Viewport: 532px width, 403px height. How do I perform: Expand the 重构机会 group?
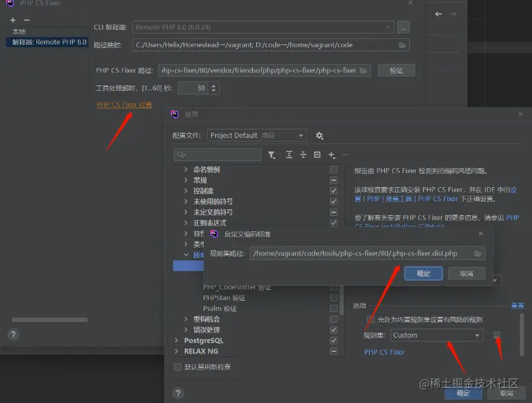click(x=186, y=319)
